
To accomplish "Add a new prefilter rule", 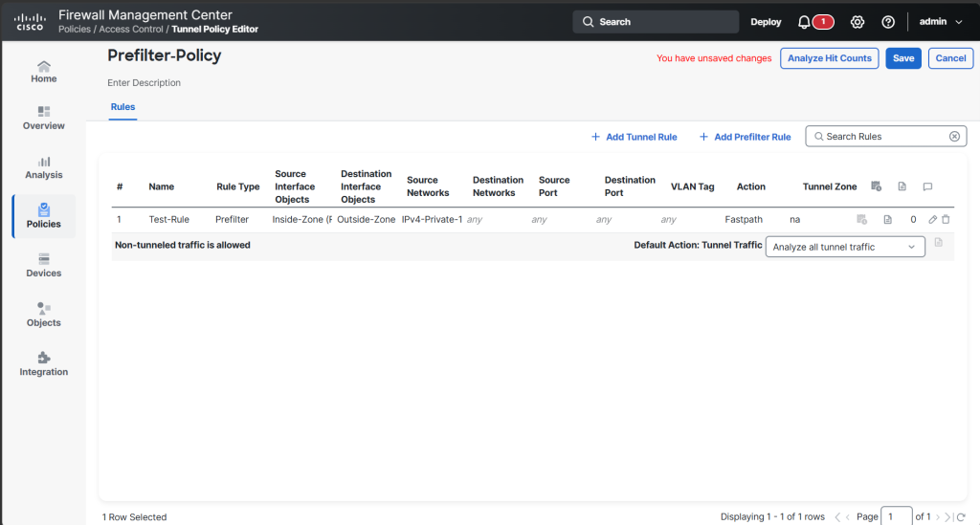I will [745, 137].
